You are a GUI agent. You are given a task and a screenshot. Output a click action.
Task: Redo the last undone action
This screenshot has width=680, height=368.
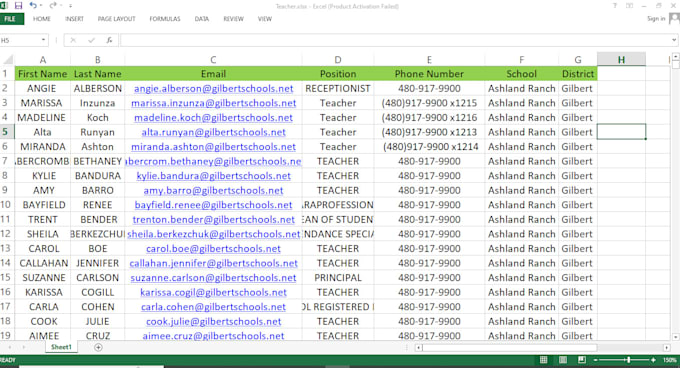tap(52, 6)
